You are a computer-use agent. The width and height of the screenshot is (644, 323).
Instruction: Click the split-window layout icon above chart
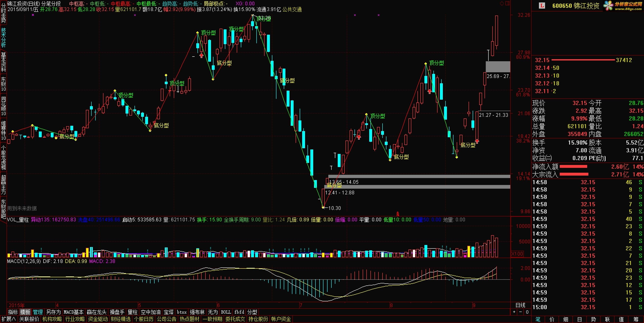(507, 3)
